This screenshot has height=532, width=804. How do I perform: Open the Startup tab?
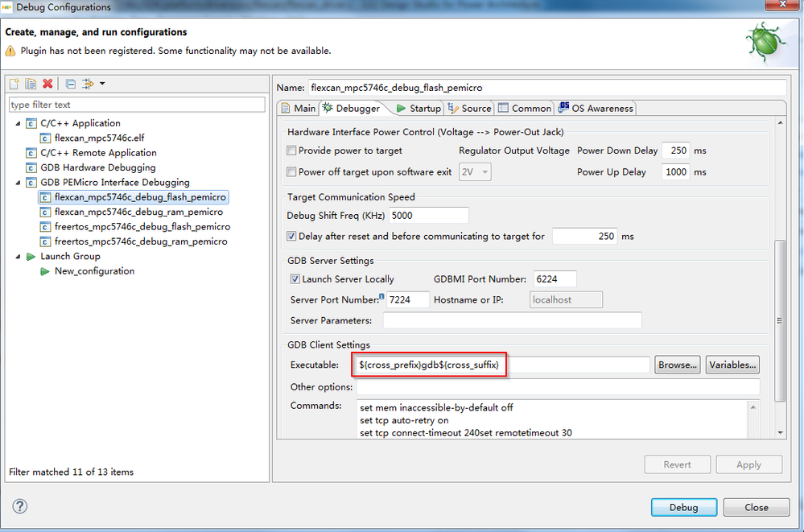418,108
